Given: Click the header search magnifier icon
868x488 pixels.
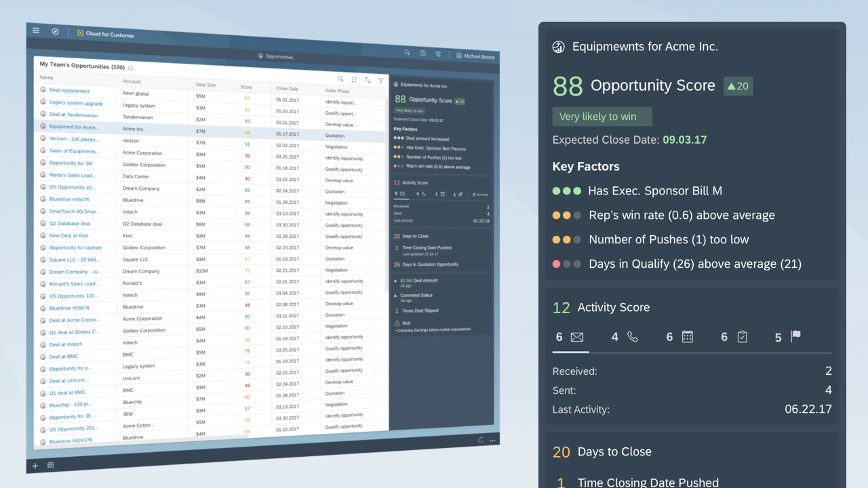Looking at the screenshot, I should (x=407, y=52).
